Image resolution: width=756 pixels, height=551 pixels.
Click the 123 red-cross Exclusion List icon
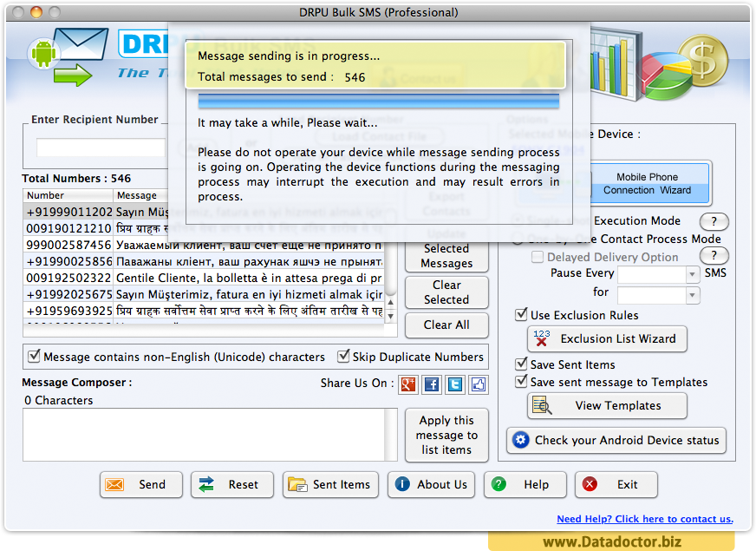(x=542, y=338)
